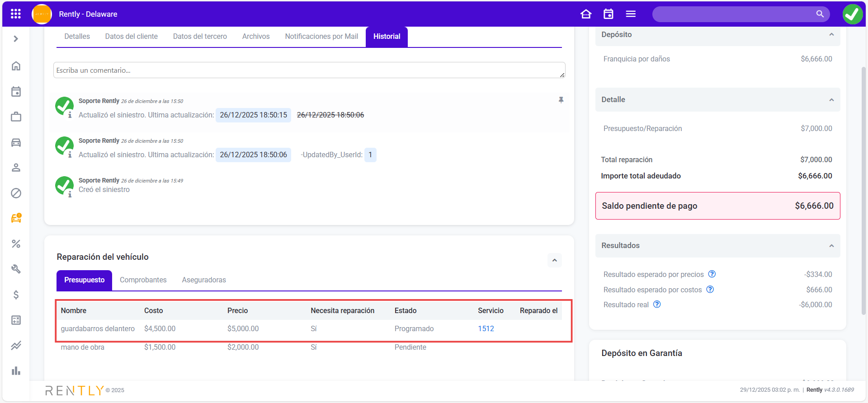Collapse the Reparación del vehículo panel
This screenshot has height=403, width=868.
tap(554, 260)
